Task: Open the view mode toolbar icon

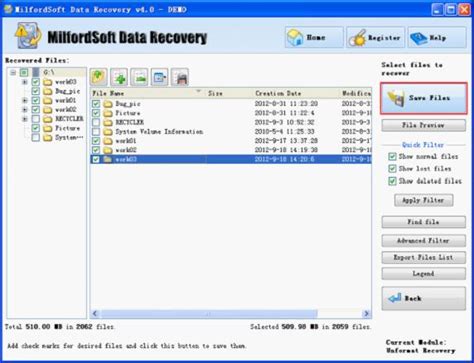Action: tap(160, 77)
